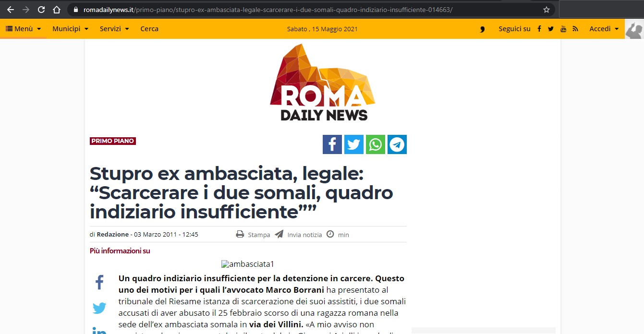Viewport: 644px width, 334px height.
Task: Open the Municipi dropdown menu
Action: coord(71,29)
